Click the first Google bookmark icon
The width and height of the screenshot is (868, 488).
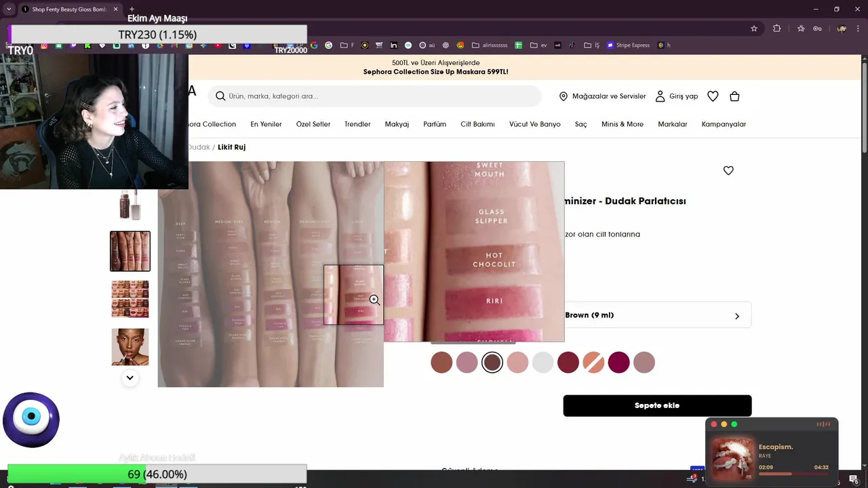[314, 45]
